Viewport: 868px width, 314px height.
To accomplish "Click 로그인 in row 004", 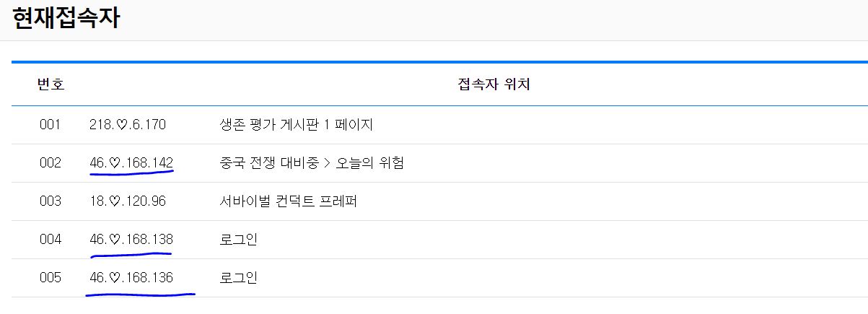I will (x=238, y=240).
